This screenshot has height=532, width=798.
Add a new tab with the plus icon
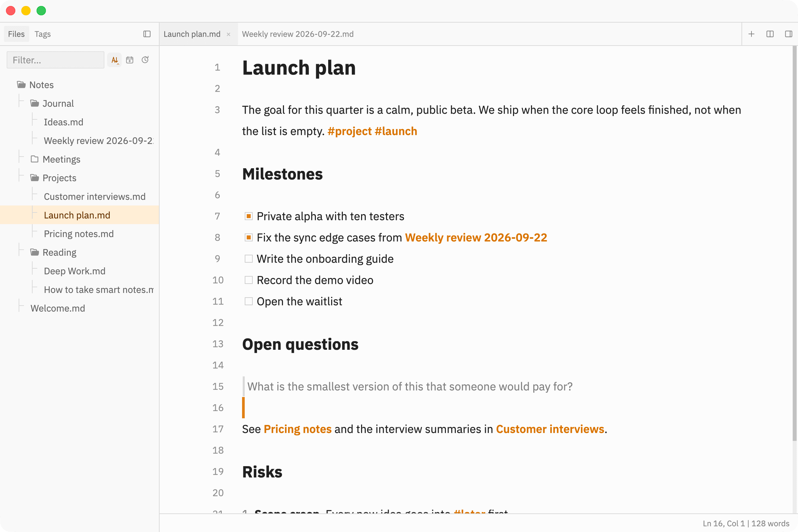pos(751,34)
